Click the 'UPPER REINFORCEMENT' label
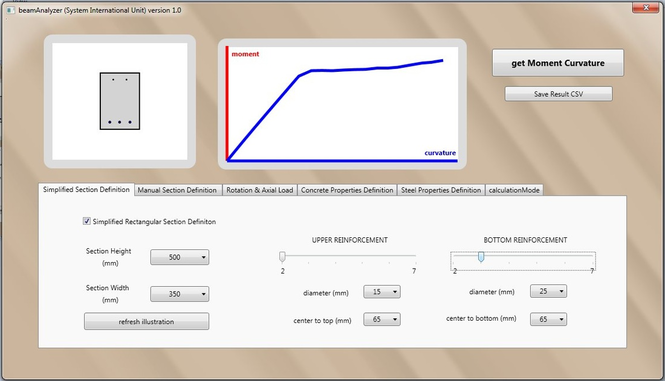This screenshot has height=381, width=665. tap(349, 240)
